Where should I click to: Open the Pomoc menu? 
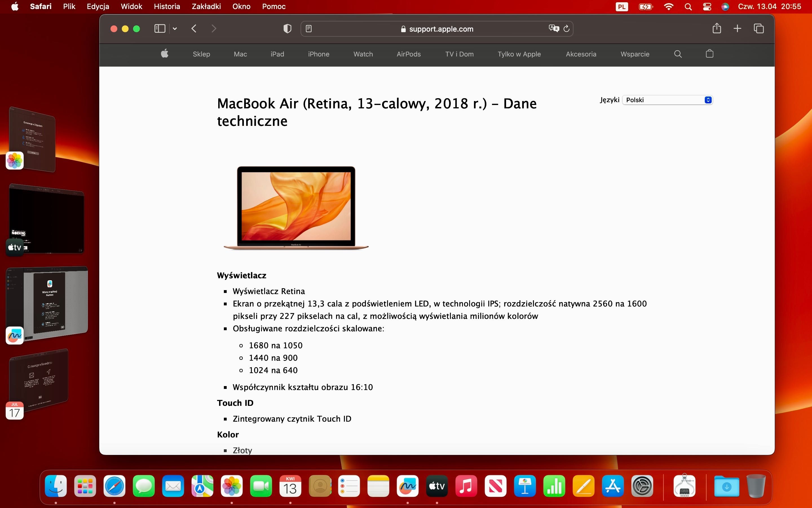274,6
